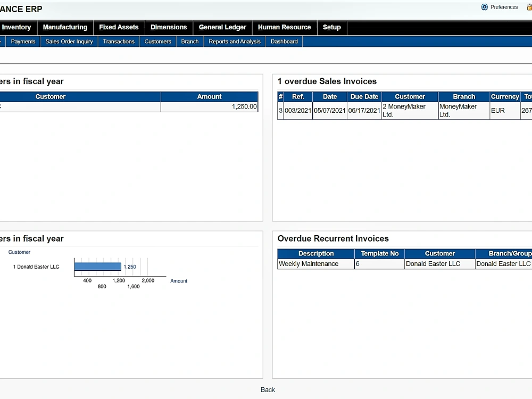Image resolution: width=532 pixels, height=399 pixels.
Task: Click the 1,250 bar value label
Action: [130, 267]
